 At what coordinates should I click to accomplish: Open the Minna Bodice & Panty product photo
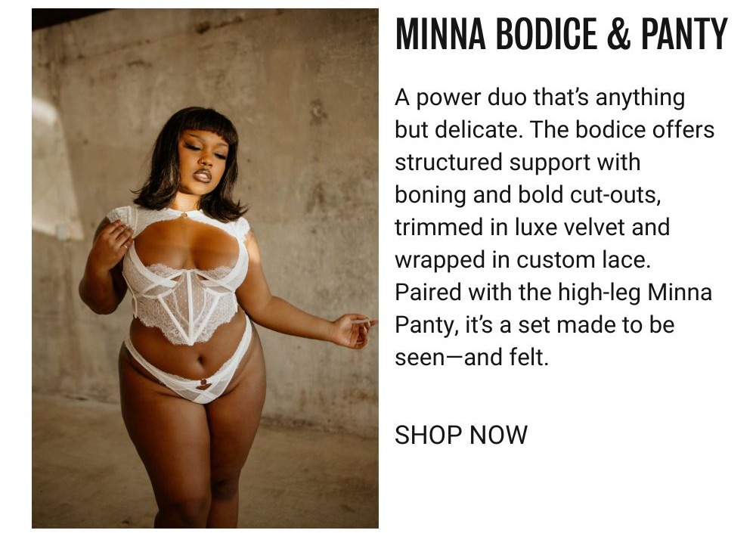click(x=205, y=268)
